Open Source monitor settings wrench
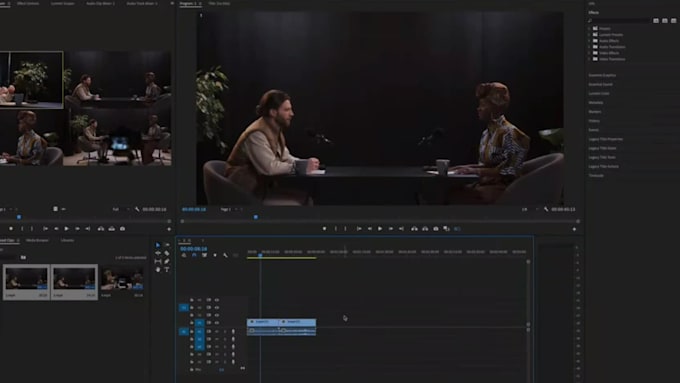Image resolution: width=680 pixels, height=383 pixels. click(x=137, y=209)
